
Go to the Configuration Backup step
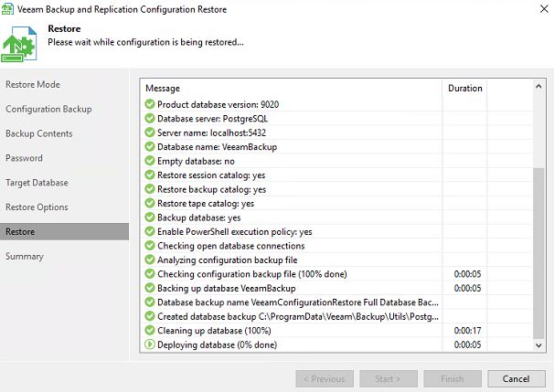[48, 110]
